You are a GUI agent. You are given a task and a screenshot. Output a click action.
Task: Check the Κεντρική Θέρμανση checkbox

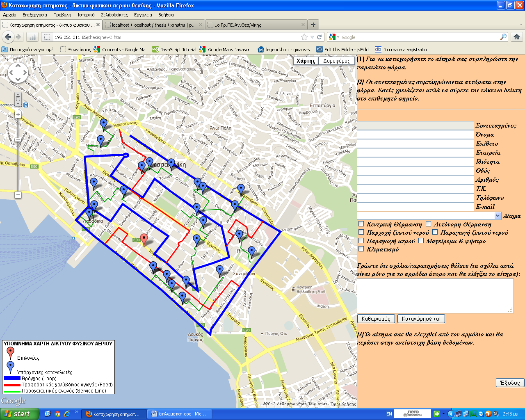coord(361,224)
